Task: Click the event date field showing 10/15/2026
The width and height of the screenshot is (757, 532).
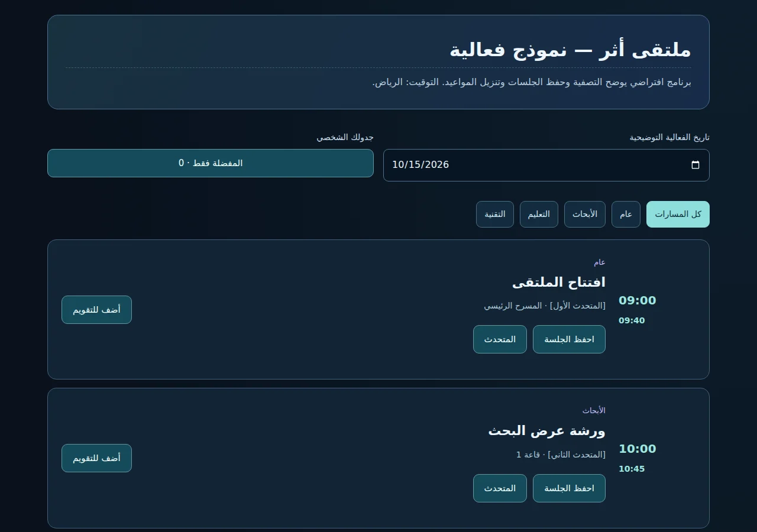Action: click(546, 165)
